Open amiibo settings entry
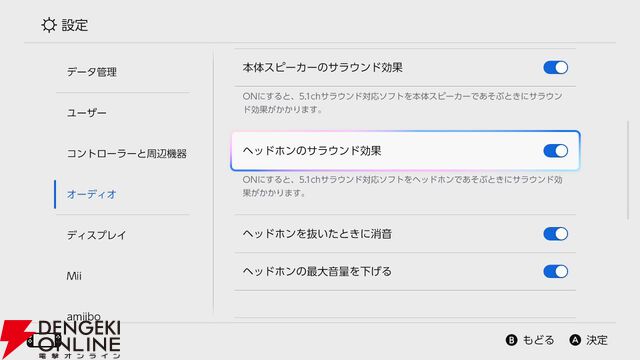Image resolution: width=640 pixels, height=360 pixels. click(83, 316)
